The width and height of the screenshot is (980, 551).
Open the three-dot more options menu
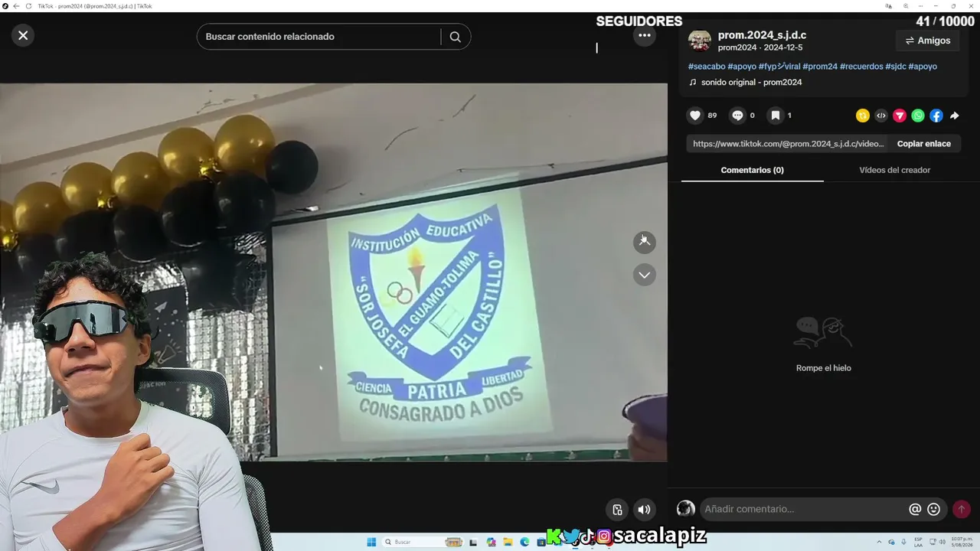(x=645, y=35)
